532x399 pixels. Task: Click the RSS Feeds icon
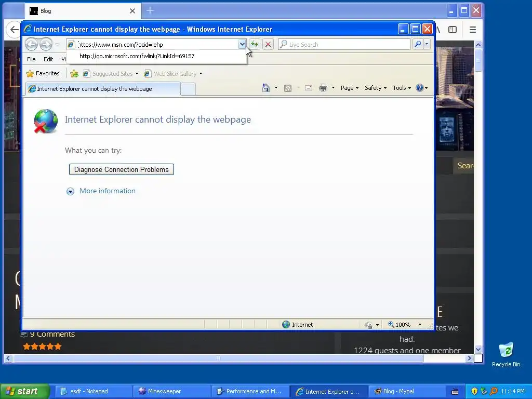pos(288,88)
